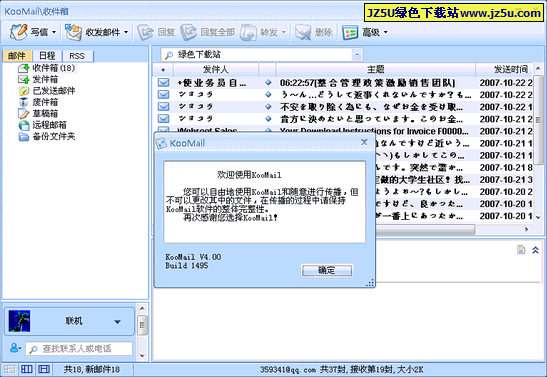Click the 转发 forward toolbar button

click(259, 32)
